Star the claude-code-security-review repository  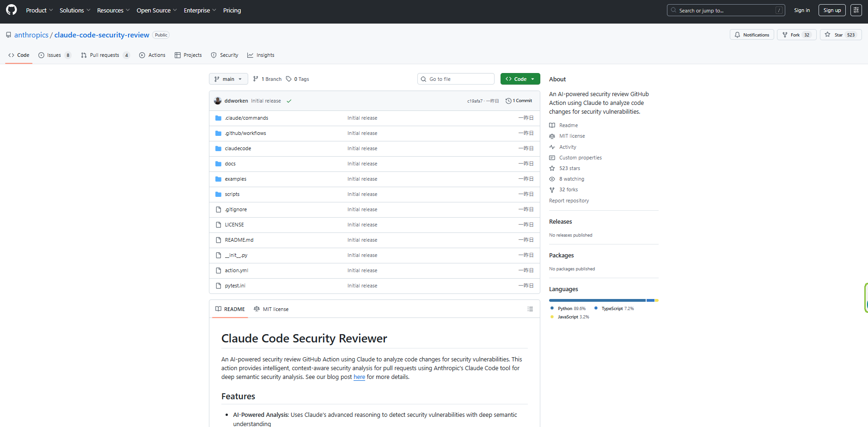click(840, 35)
